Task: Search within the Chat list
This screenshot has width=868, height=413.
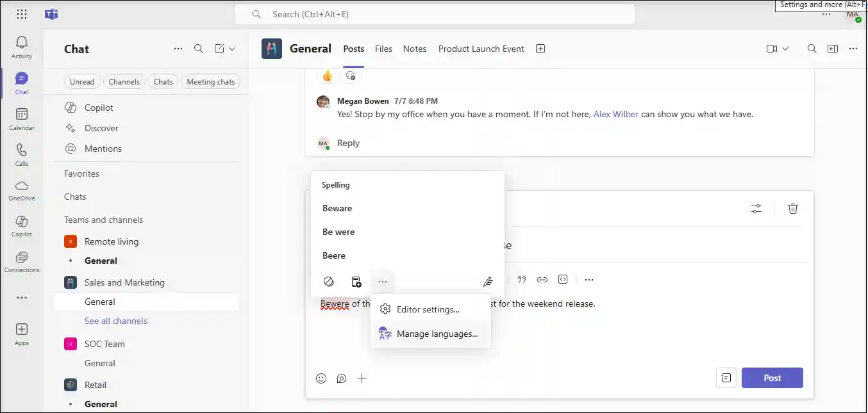Action: point(199,49)
